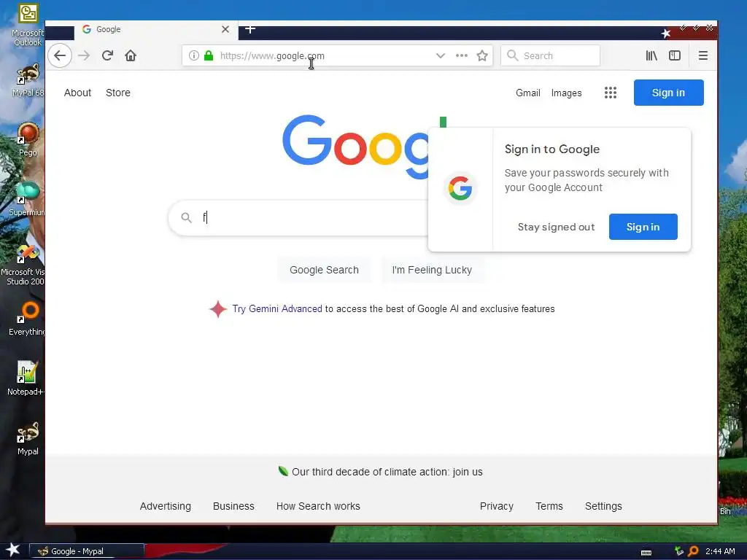Screen dimensions: 747x560
Task: Click the top-right blue Sign in button
Action: 668,93
